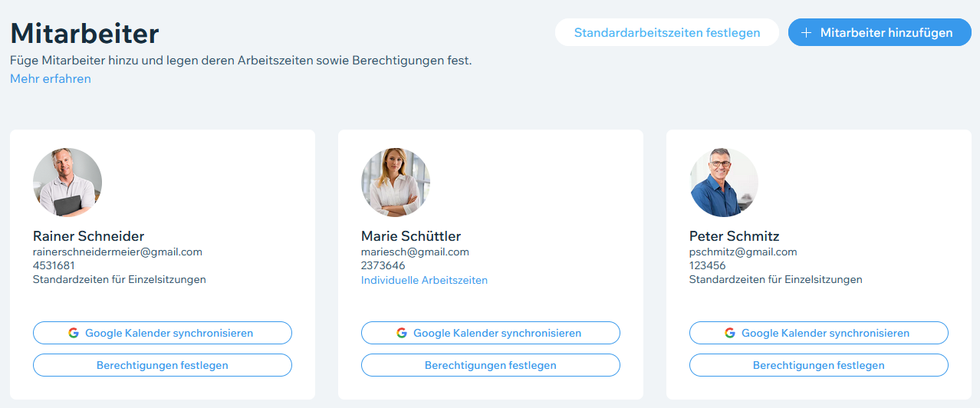Viewport: 980px width, 408px height.
Task: Click Standardarbeitszeiten festlegen button
Action: 666,33
